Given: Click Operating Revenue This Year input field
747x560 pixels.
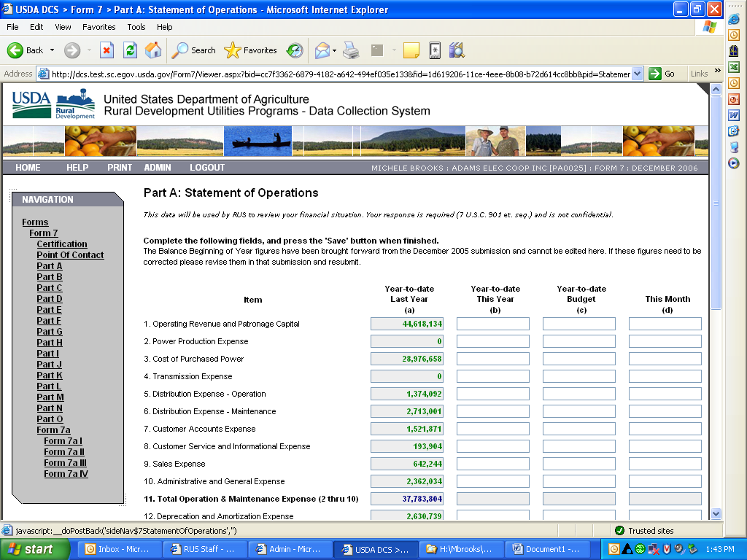Looking at the screenshot, I should [x=492, y=324].
